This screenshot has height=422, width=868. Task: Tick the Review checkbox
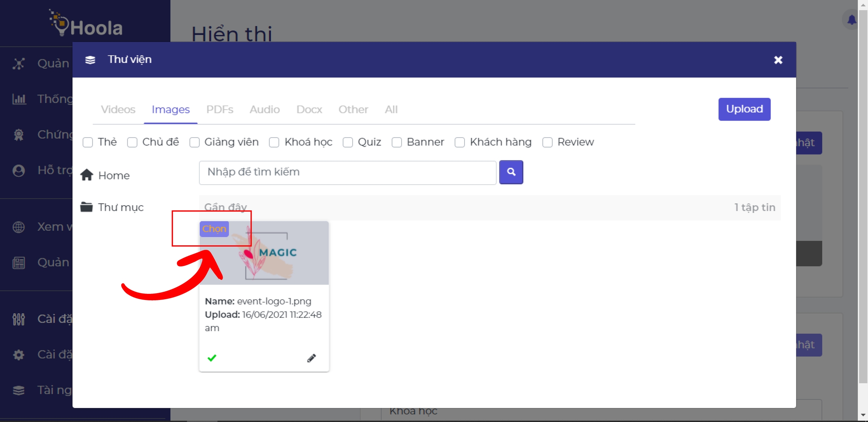point(547,142)
